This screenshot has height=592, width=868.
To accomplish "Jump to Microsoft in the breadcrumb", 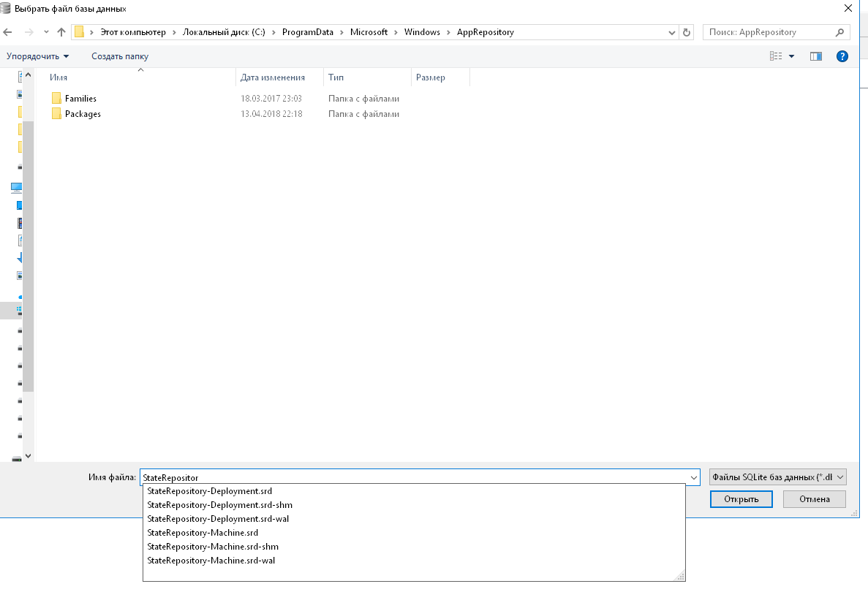I will pyautogui.click(x=369, y=32).
